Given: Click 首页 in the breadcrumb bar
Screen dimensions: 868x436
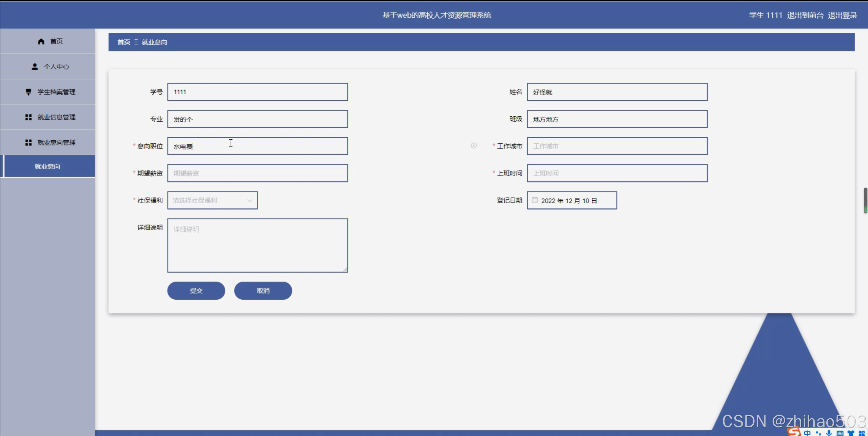Looking at the screenshot, I should coord(124,42).
